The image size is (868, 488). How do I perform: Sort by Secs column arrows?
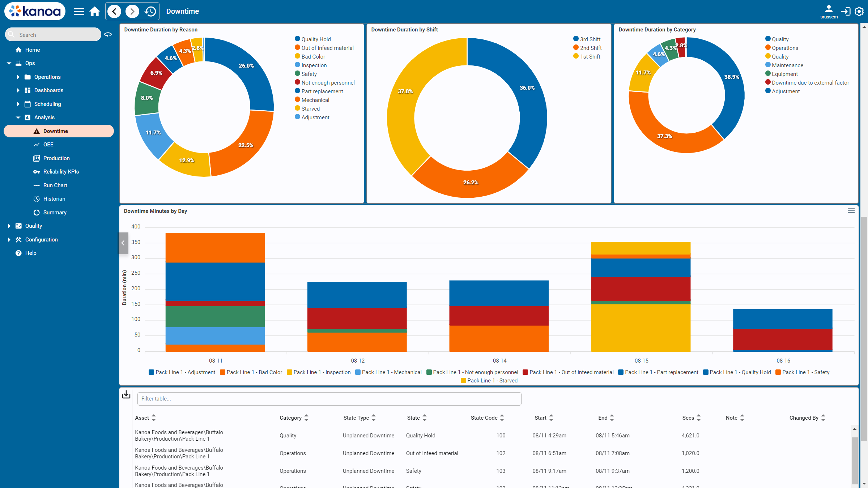pos(699,418)
